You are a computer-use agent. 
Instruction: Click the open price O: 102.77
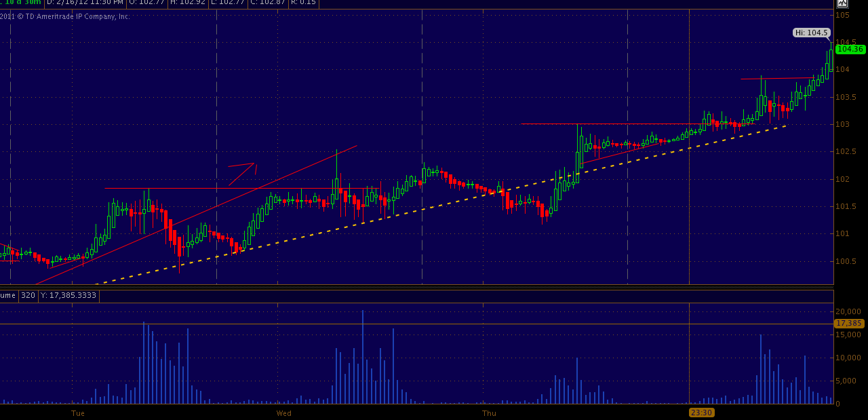point(146,3)
